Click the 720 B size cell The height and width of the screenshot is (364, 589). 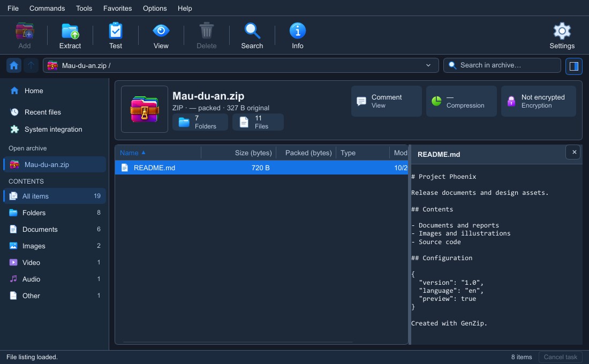coord(260,168)
